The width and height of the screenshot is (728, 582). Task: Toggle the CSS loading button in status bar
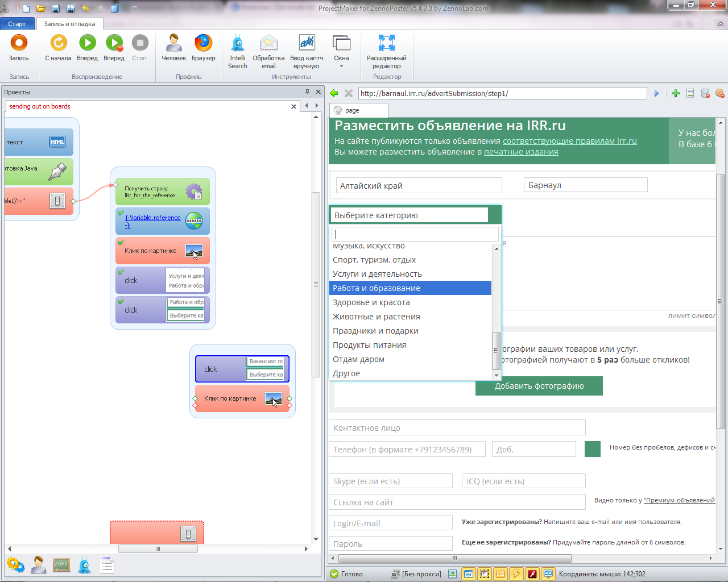[500, 574]
